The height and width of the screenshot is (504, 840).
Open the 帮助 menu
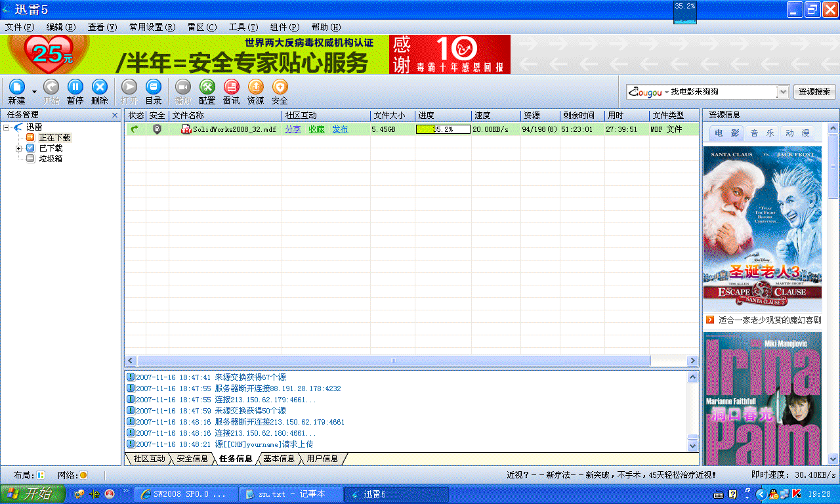tap(326, 28)
